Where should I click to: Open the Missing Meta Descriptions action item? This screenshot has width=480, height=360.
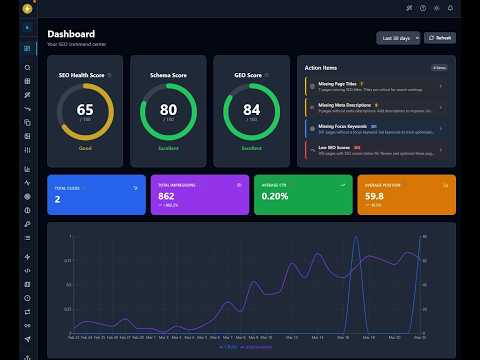click(x=376, y=108)
